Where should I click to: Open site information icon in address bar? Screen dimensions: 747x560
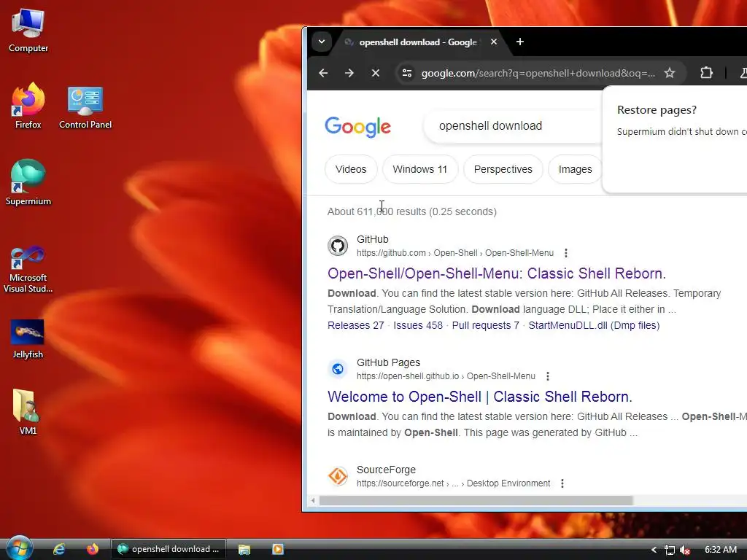pos(407,73)
